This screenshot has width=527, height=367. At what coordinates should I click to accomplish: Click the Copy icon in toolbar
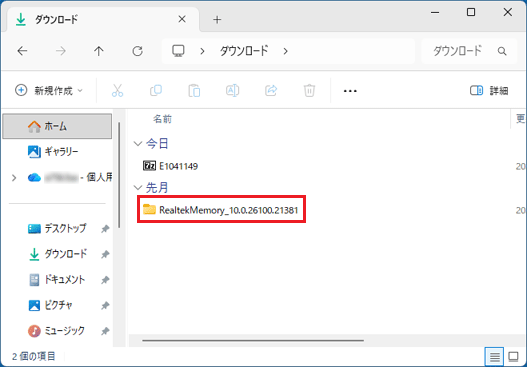click(x=156, y=91)
